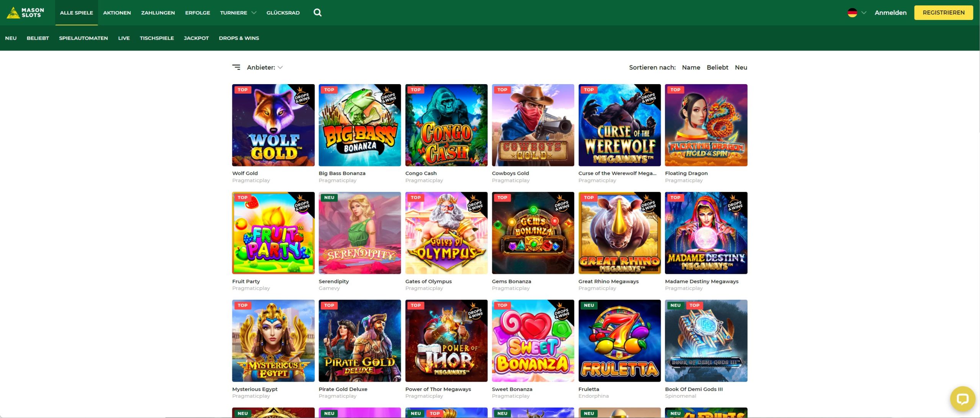Open the Gates of Olympus game thumbnail

[x=446, y=233]
